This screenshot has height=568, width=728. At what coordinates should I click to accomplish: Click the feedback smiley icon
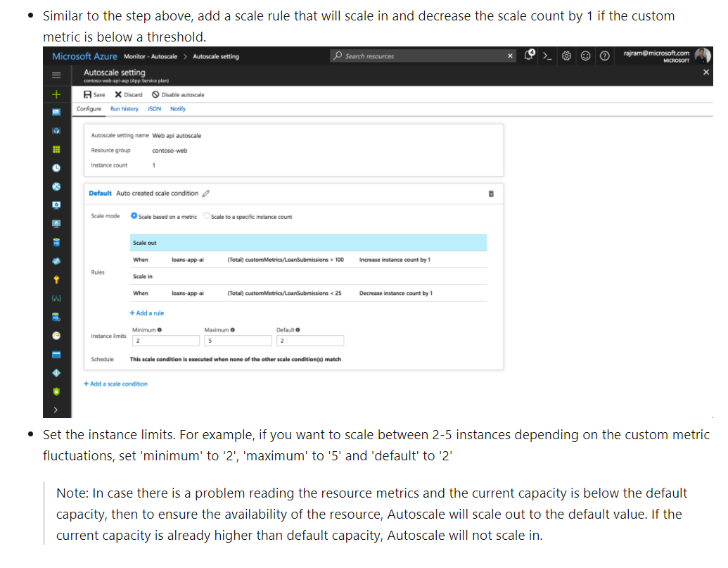click(585, 56)
